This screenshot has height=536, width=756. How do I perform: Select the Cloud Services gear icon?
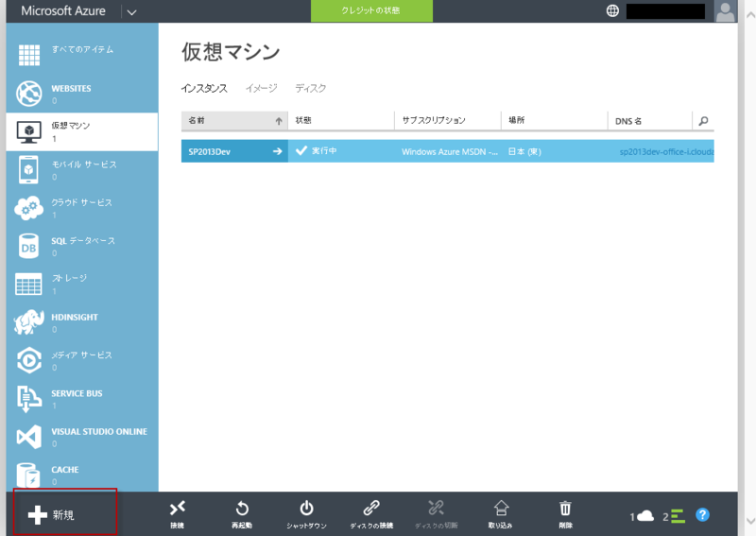[x=28, y=208]
